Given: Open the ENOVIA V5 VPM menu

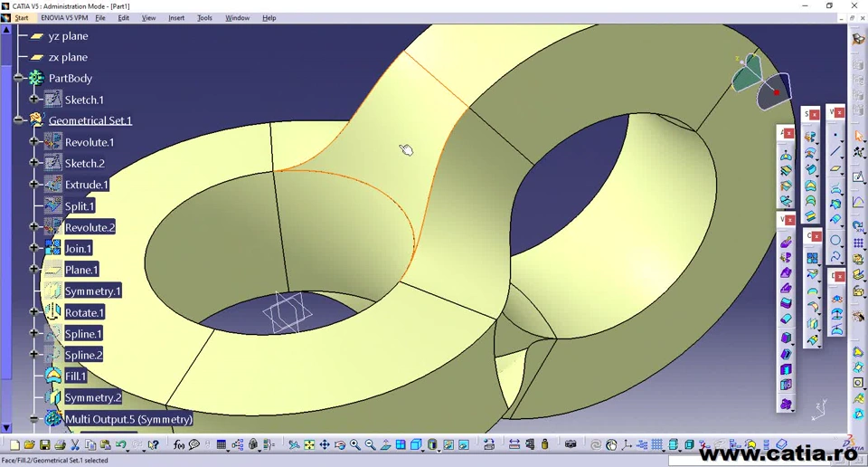Looking at the screenshot, I should (64, 18).
